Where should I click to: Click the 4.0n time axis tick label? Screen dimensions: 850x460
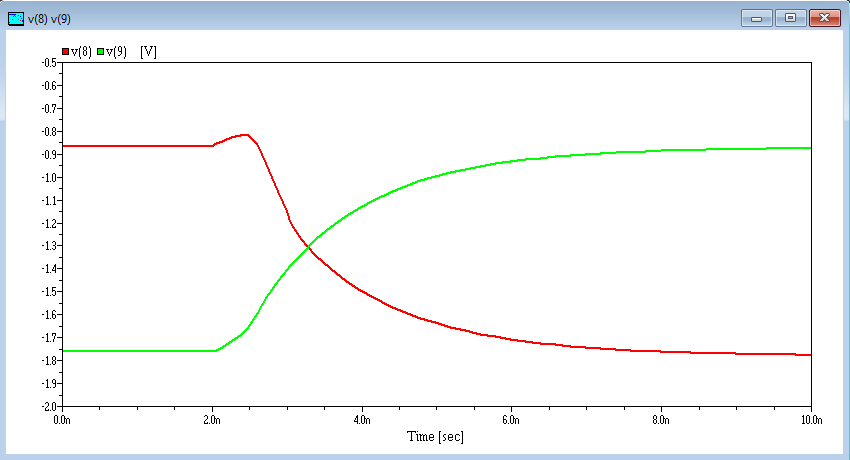362,420
